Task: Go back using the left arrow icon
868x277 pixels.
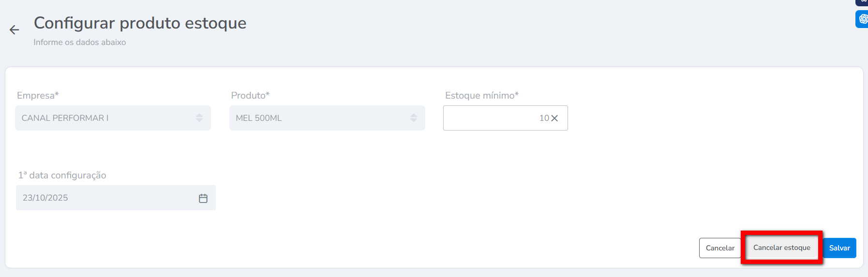Action: tap(15, 30)
